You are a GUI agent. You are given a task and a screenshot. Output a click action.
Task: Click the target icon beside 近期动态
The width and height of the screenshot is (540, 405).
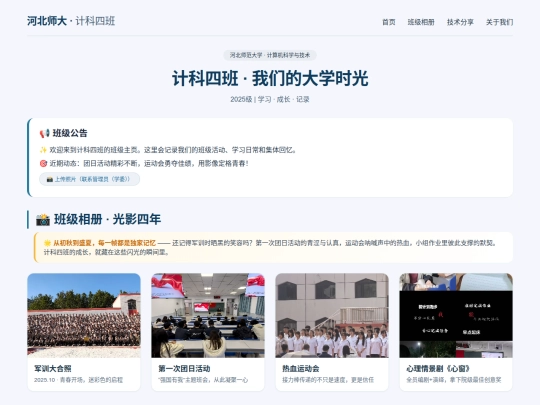[x=43, y=163]
